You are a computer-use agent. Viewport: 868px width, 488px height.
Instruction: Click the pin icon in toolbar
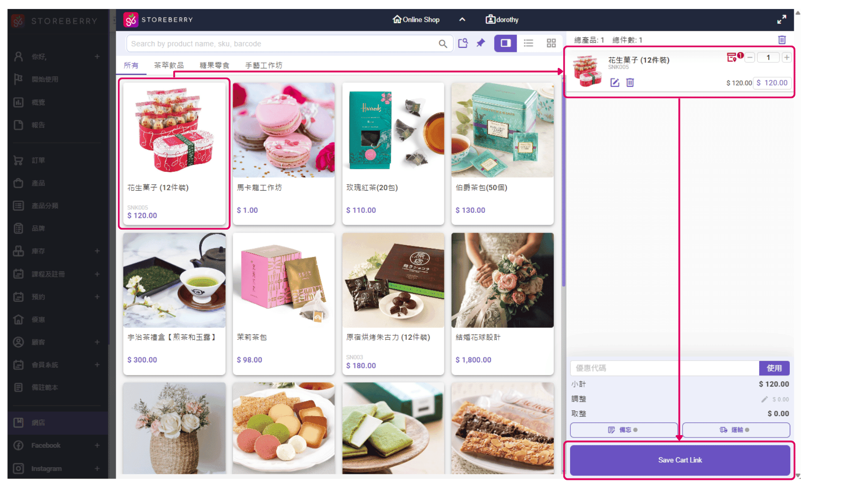click(481, 43)
